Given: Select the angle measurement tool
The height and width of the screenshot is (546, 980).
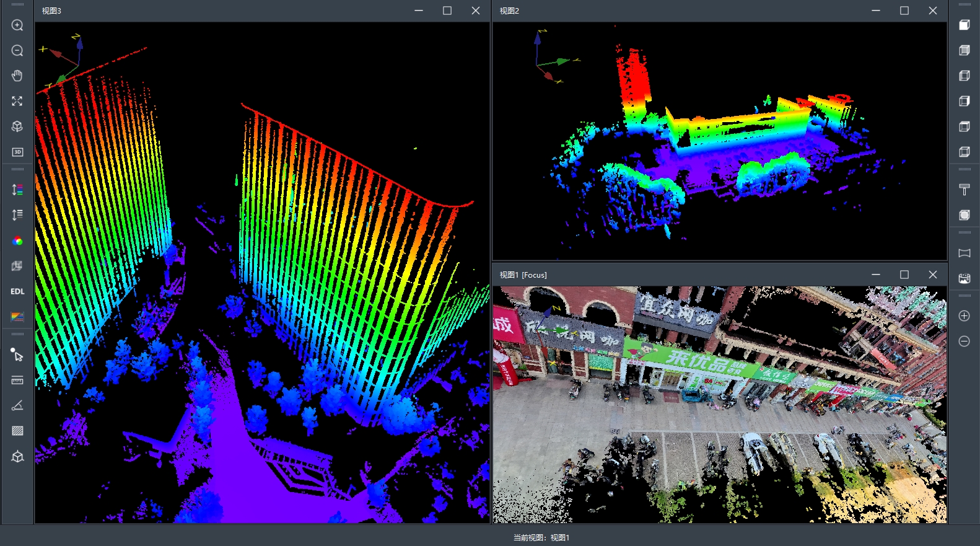Looking at the screenshot, I should (17, 405).
